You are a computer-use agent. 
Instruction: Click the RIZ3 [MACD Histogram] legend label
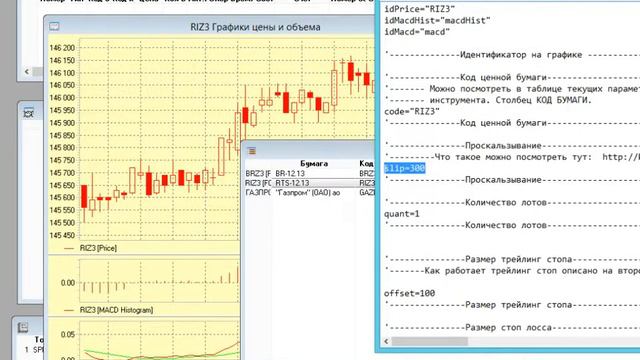click(x=116, y=310)
